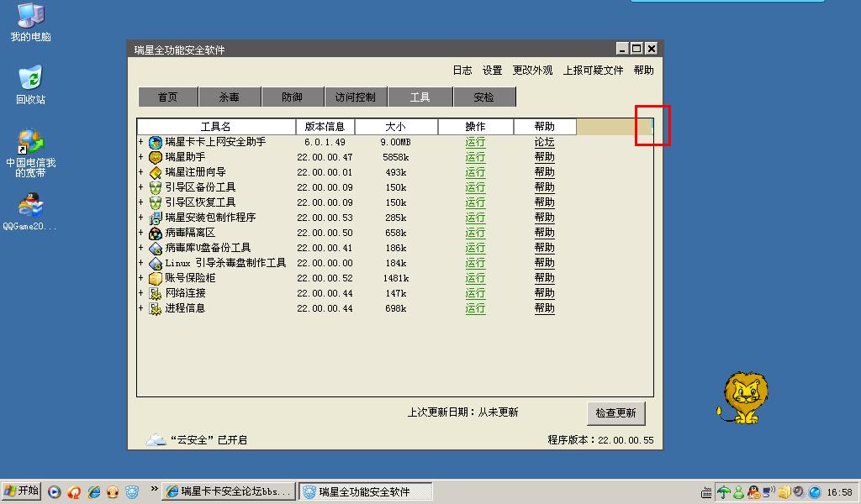The image size is (861, 504).
Task: Sort by the 工具名 column header
Action: click(x=216, y=127)
